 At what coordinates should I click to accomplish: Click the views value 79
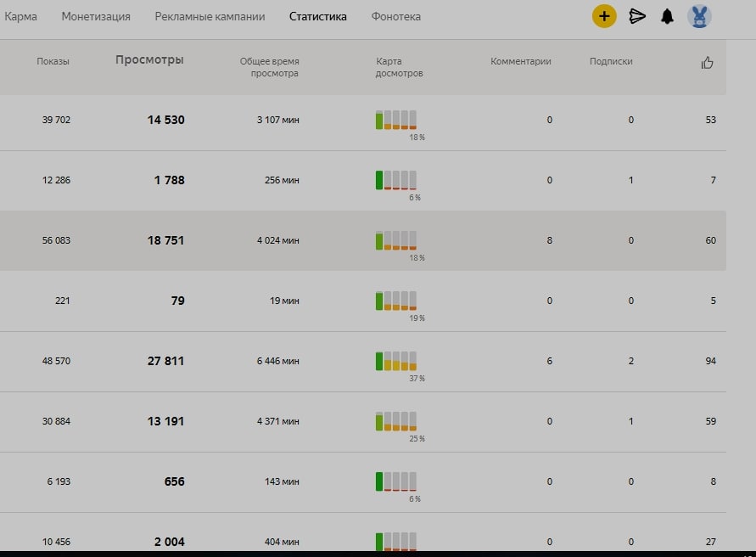point(177,301)
